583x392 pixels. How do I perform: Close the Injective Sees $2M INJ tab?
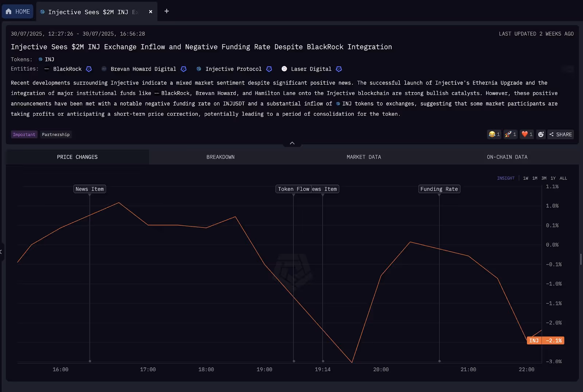point(150,12)
